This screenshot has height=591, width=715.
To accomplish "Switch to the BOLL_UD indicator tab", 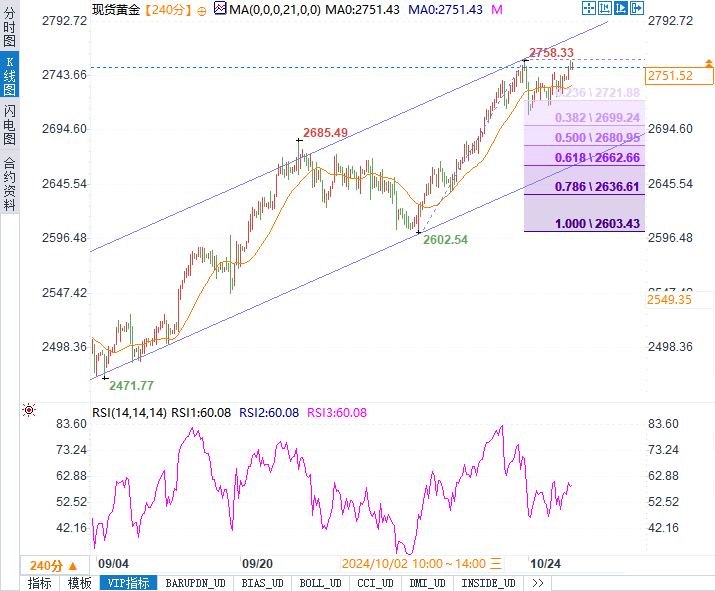I will click(x=320, y=582).
